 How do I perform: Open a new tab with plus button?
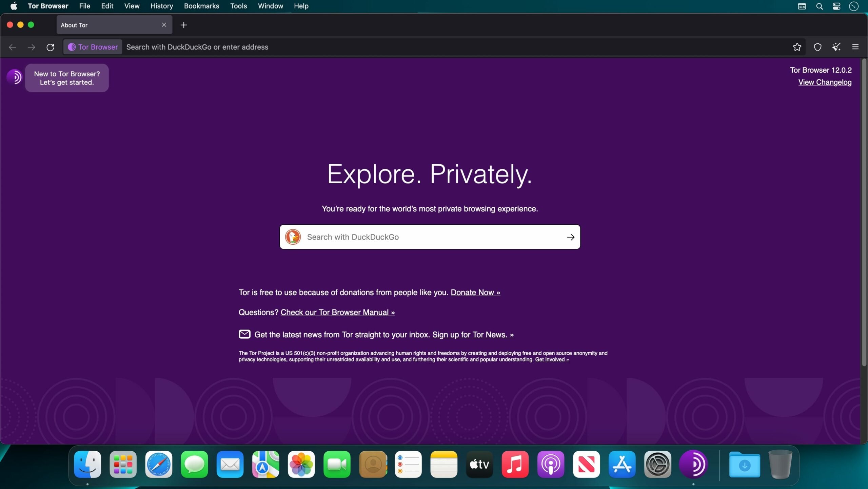click(184, 25)
